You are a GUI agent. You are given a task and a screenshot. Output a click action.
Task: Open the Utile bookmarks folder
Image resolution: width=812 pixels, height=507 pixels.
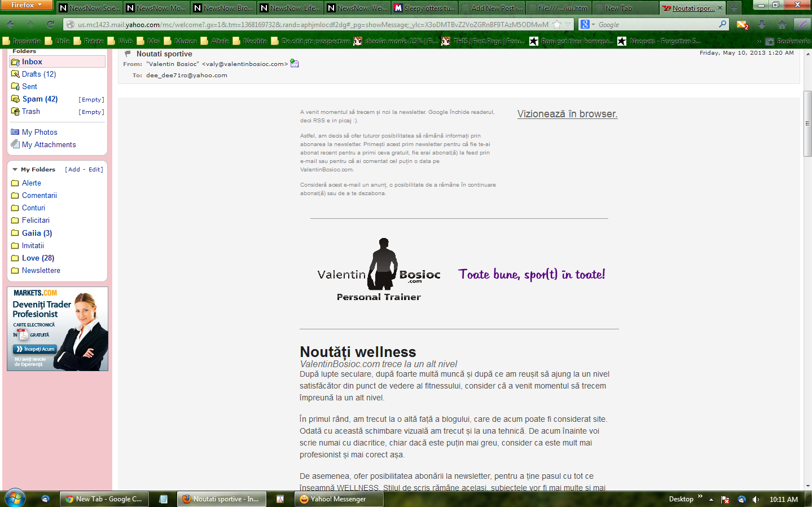58,41
